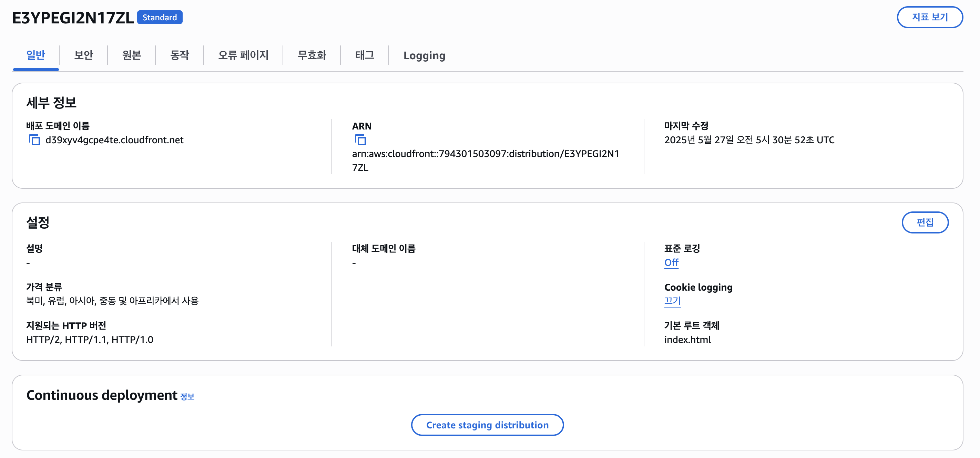980x458 pixels.
Task: Click the d39xyv4gcpe4te.cloudfront.net domain text
Action: [114, 140]
